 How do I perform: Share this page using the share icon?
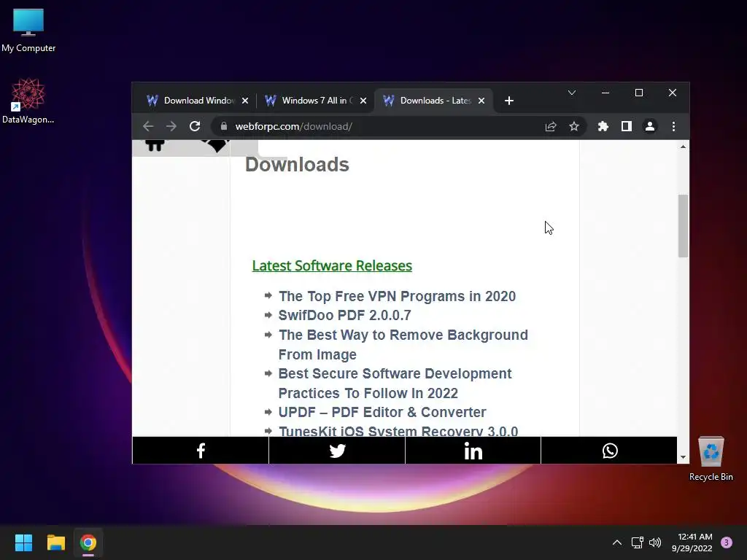tap(551, 126)
